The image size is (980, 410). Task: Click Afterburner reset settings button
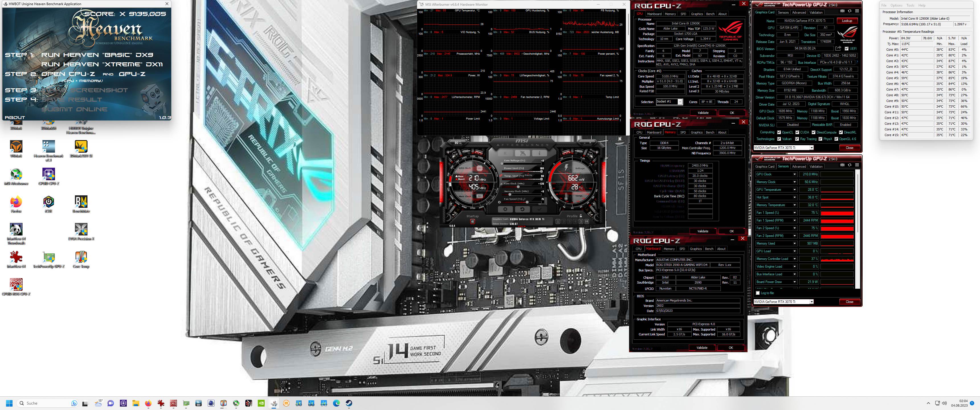click(x=522, y=210)
